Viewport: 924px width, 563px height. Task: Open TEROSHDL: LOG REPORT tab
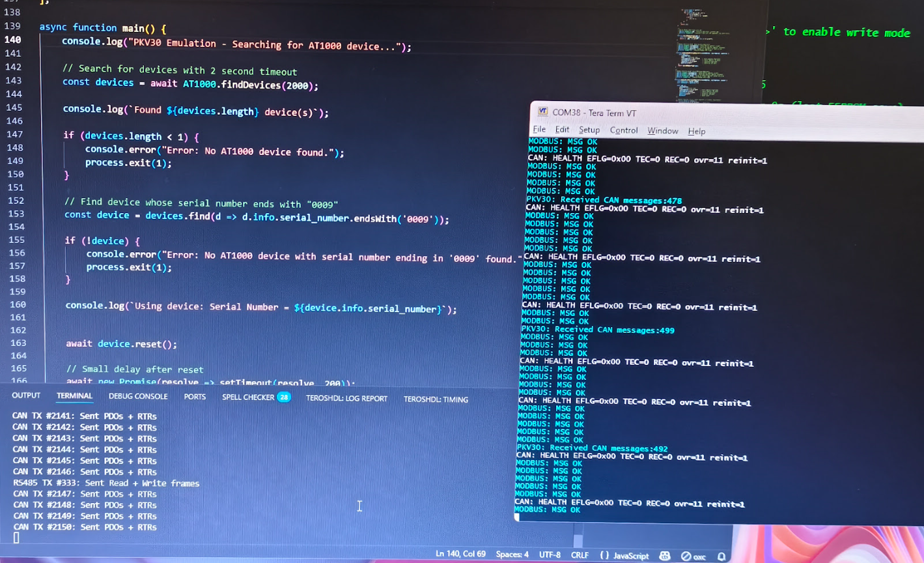[x=346, y=398]
